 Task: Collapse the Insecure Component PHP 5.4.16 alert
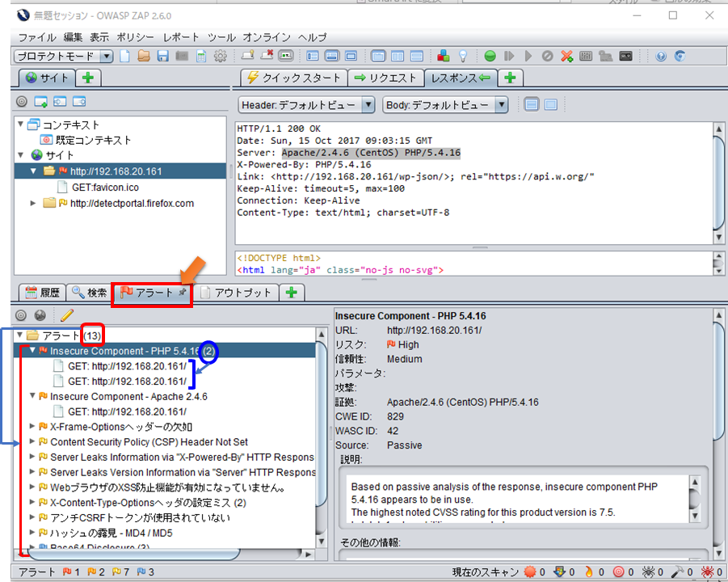click(32, 350)
